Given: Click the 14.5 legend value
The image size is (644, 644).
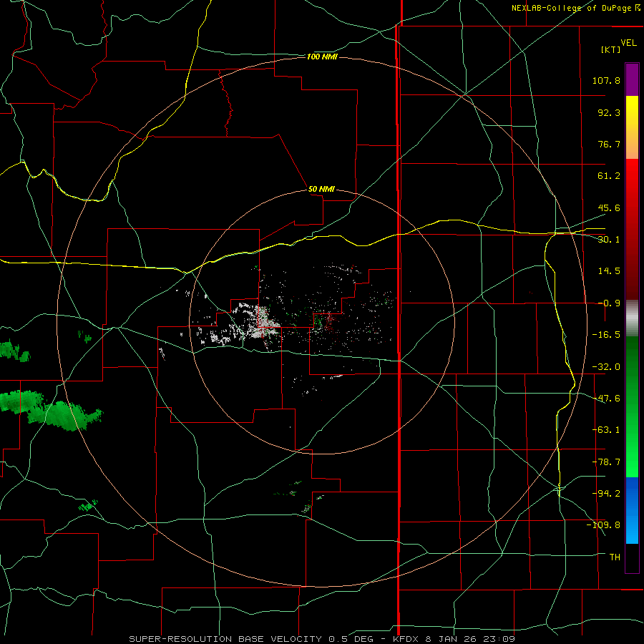Looking at the screenshot, I should click(x=609, y=271).
